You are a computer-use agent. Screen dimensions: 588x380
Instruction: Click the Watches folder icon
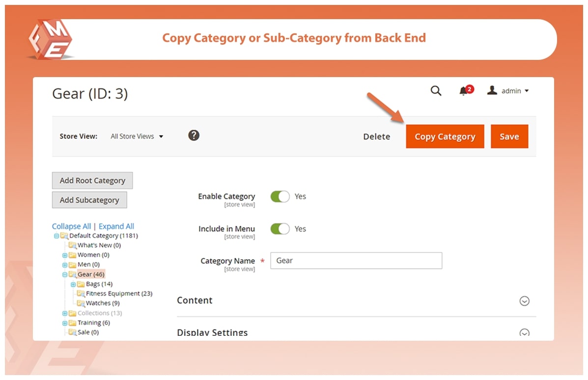(x=81, y=303)
